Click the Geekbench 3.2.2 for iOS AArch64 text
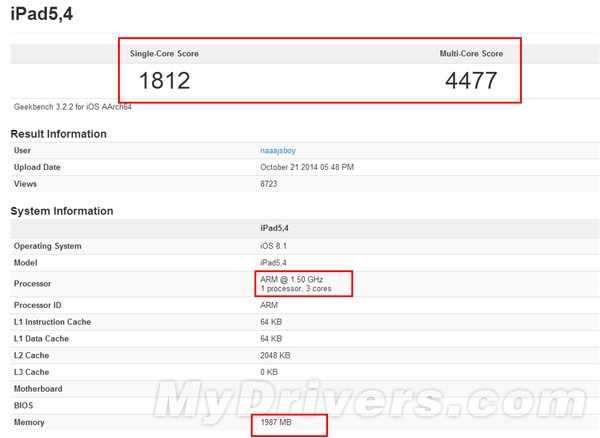Image resolution: width=600 pixels, height=438 pixels. 73,107
